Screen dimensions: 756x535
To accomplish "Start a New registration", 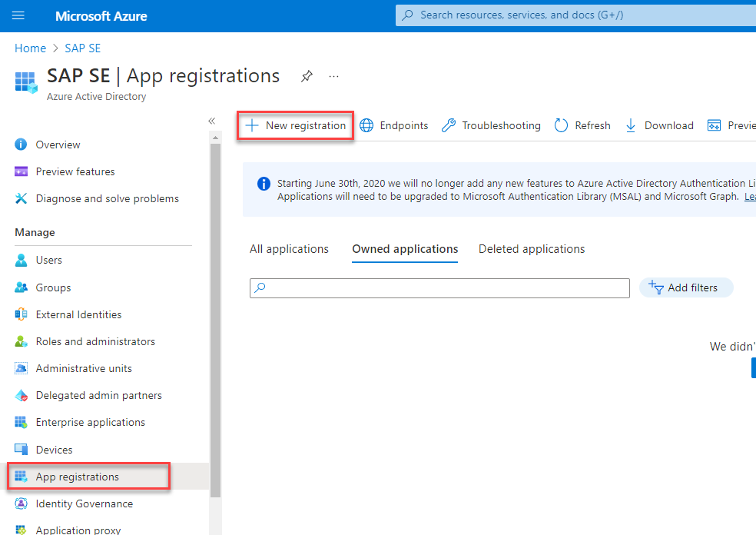I will tap(296, 125).
